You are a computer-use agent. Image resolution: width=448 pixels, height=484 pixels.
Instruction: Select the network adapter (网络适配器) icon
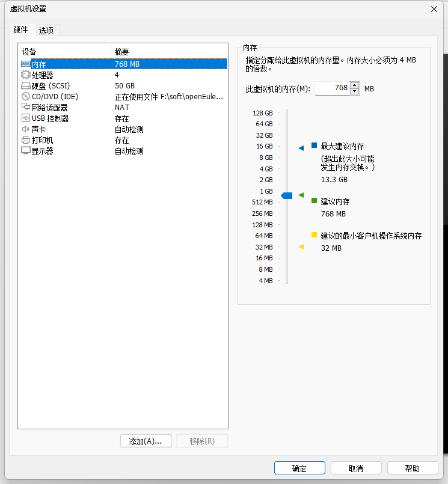tap(26, 108)
